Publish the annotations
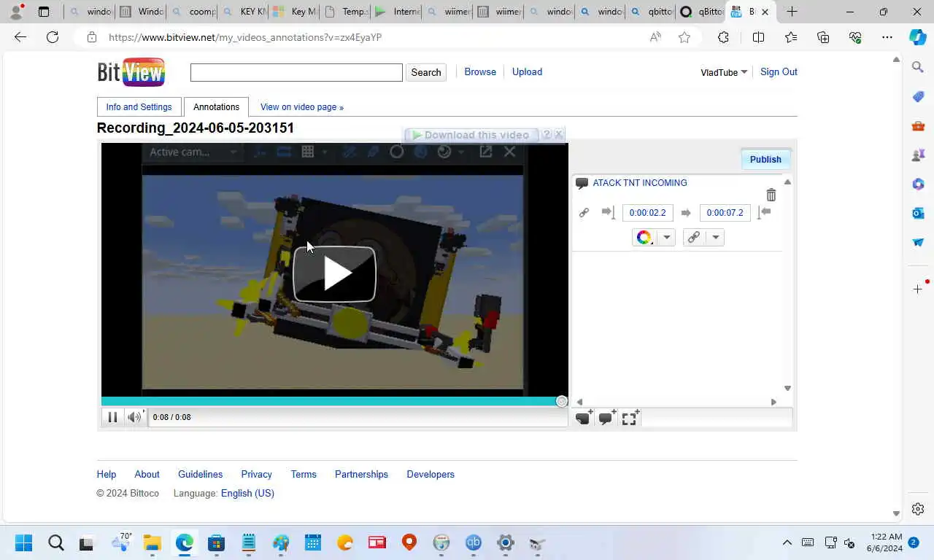Image resolution: width=934 pixels, height=560 pixels. pyautogui.click(x=765, y=159)
